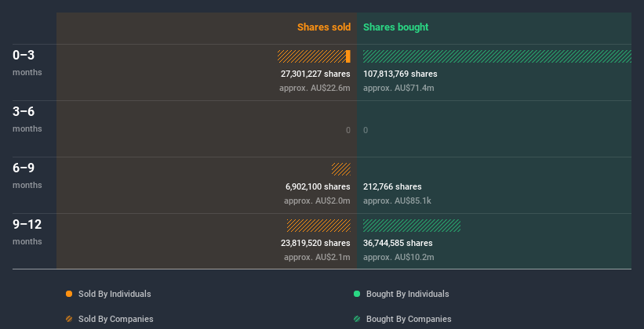Click the striped Bought By Companies legend icon

(357, 319)
